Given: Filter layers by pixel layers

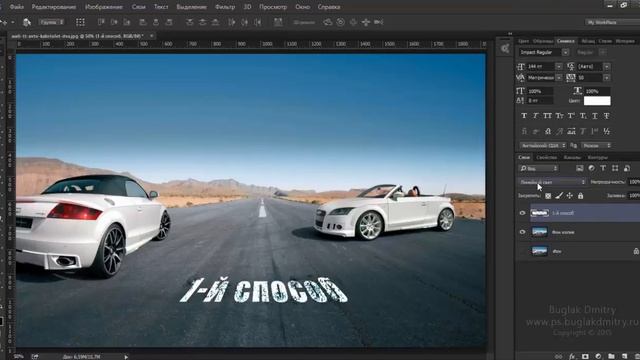Looking at the screenshot, I should click(580, 168).
